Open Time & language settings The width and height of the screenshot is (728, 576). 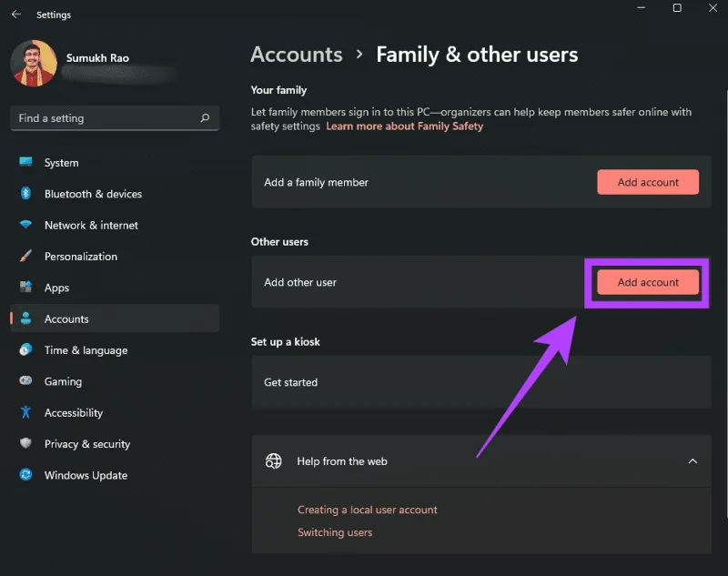point(115,350)
